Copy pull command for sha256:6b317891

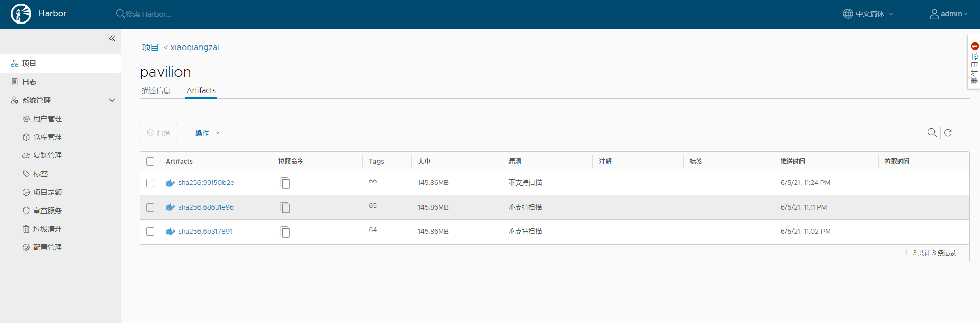[x=285, y=232]
